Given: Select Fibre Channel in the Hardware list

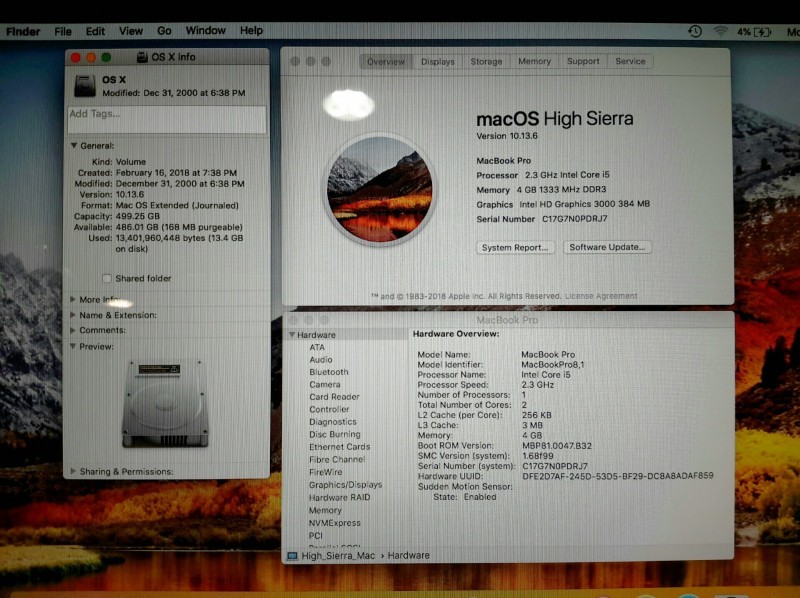Looking at the screenshot, I should click(x=337, y=459).
